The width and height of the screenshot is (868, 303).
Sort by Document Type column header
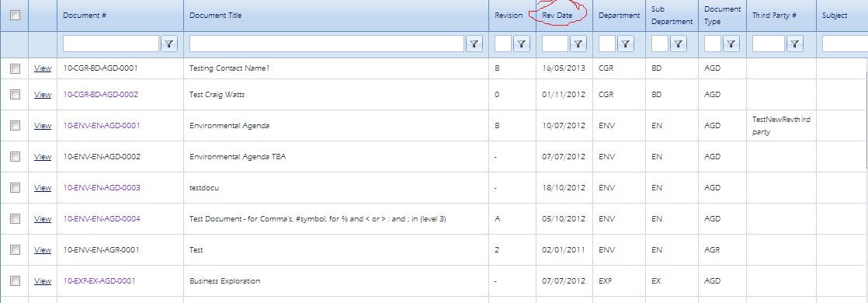[722, 16]
